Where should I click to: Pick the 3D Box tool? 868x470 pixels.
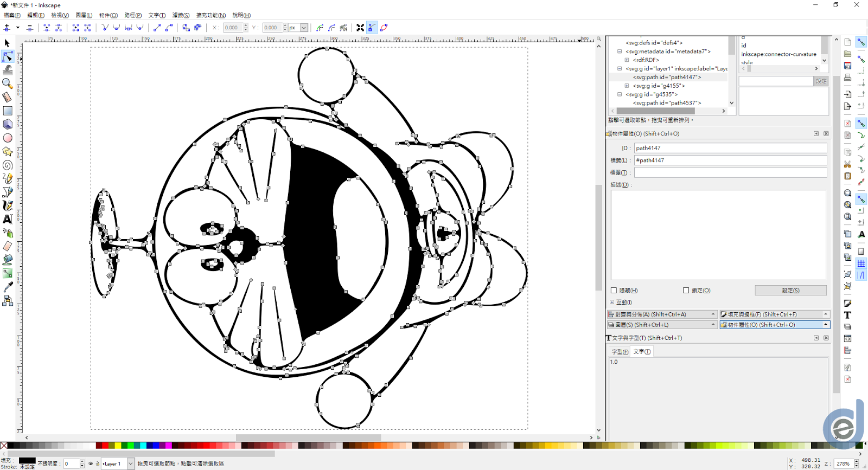click(x=8, y=124)
